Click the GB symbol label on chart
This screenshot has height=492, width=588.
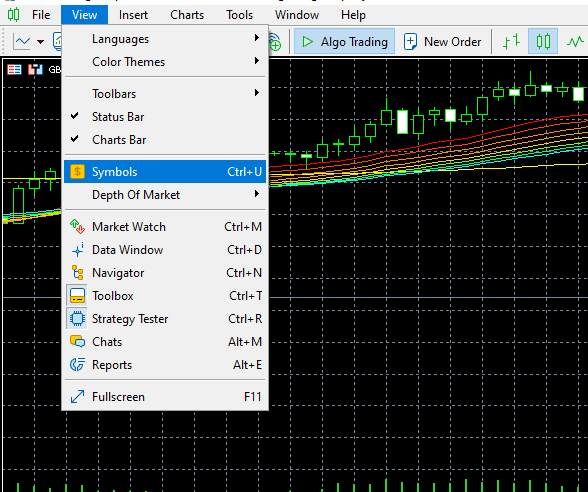tap(54, 70)
